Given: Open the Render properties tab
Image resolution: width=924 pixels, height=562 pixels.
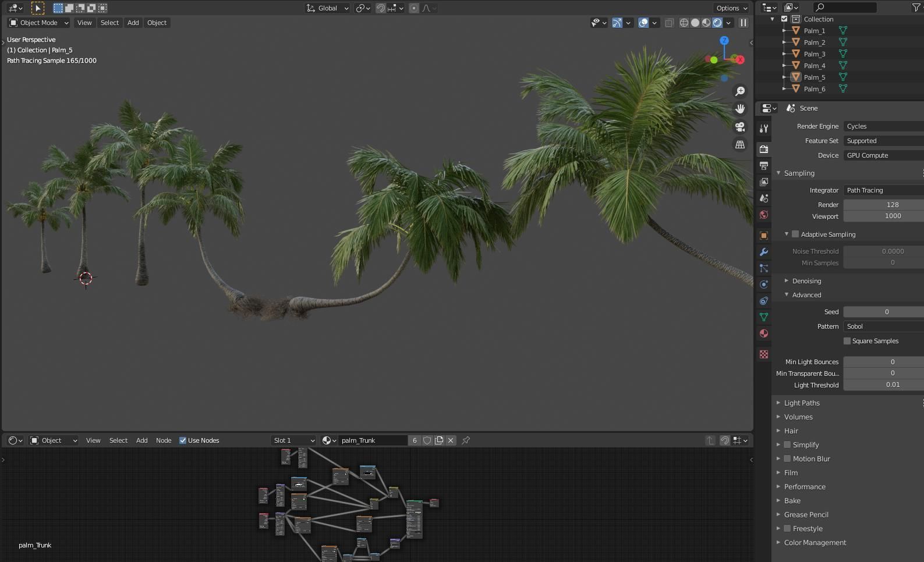Looking at the screenshot, I should (x=764, y=150).
